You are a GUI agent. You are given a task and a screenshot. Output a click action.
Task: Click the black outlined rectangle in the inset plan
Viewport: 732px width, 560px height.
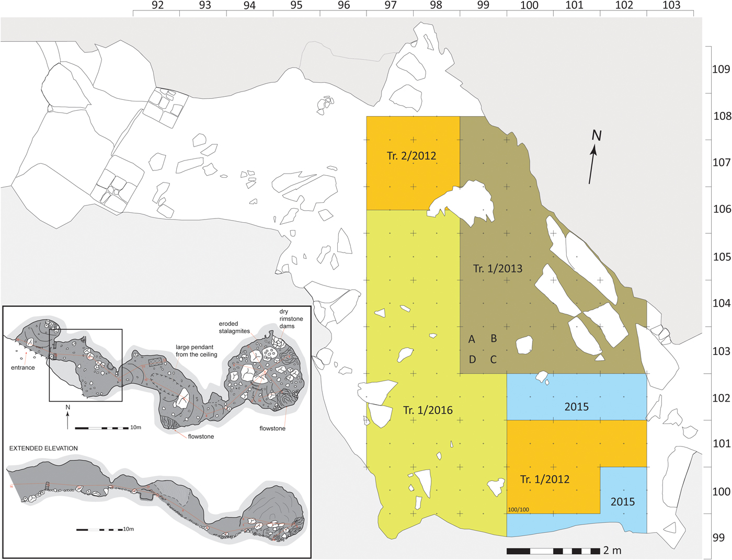click(86, 365)
